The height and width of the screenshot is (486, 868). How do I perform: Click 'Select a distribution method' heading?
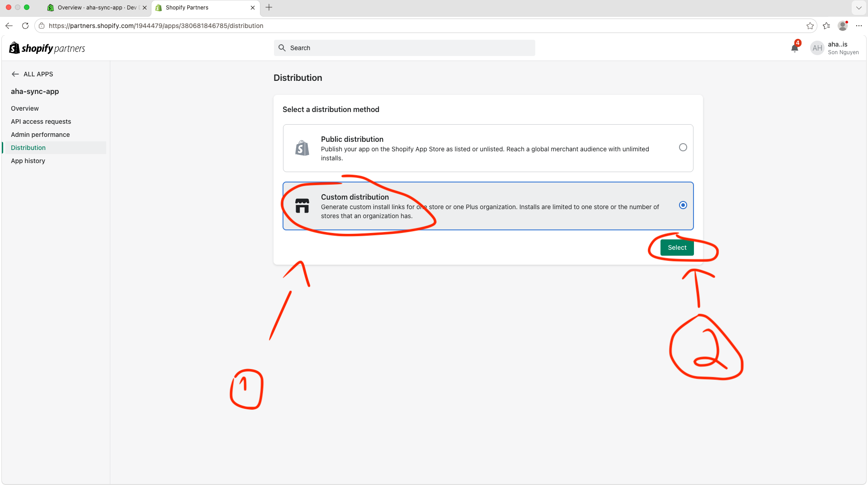click(331, 109)
